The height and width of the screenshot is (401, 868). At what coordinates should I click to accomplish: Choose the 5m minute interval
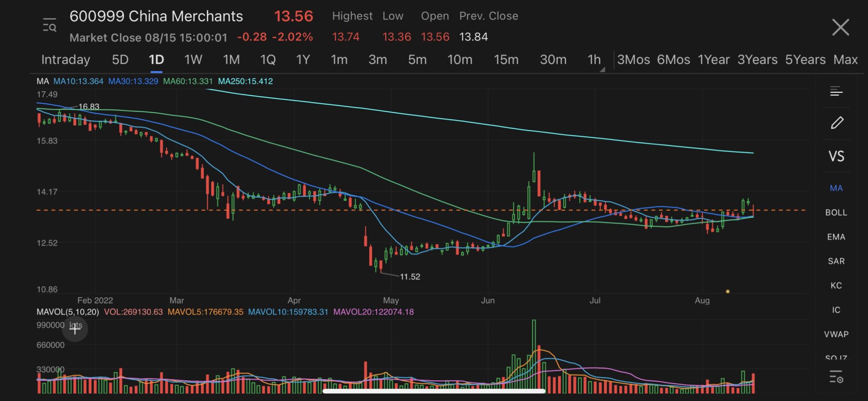[417, 60]
